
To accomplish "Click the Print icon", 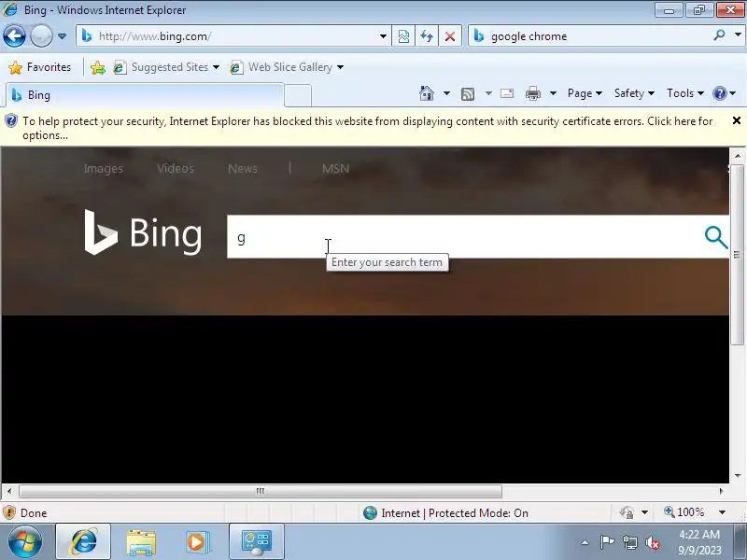I will click(x=532, y=93).
